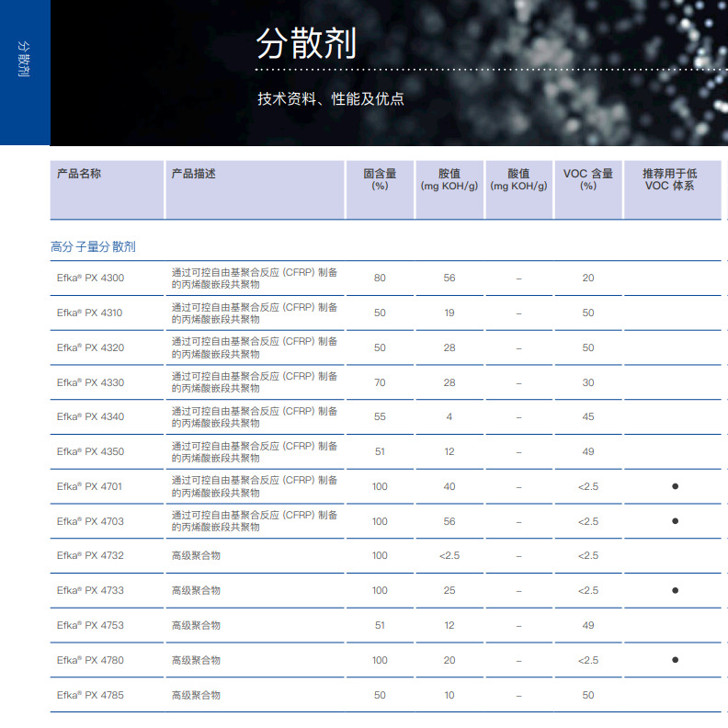Select "高级聚合物" in the PX 4753 row
This screenshot has width=728, height=728.
tap(196, 625)
